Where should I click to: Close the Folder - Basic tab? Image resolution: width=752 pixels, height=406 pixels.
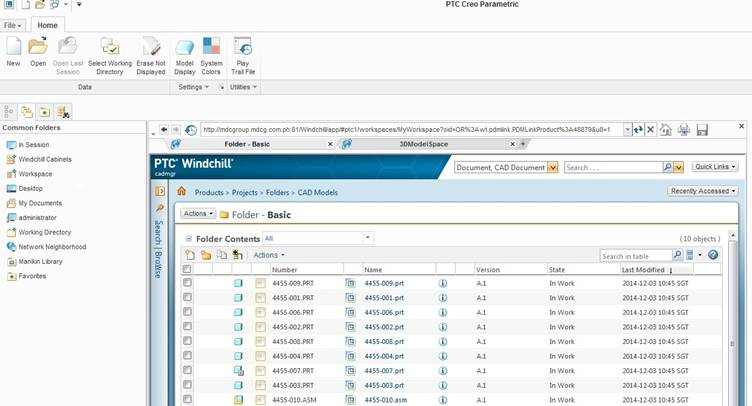pos(330,144)
